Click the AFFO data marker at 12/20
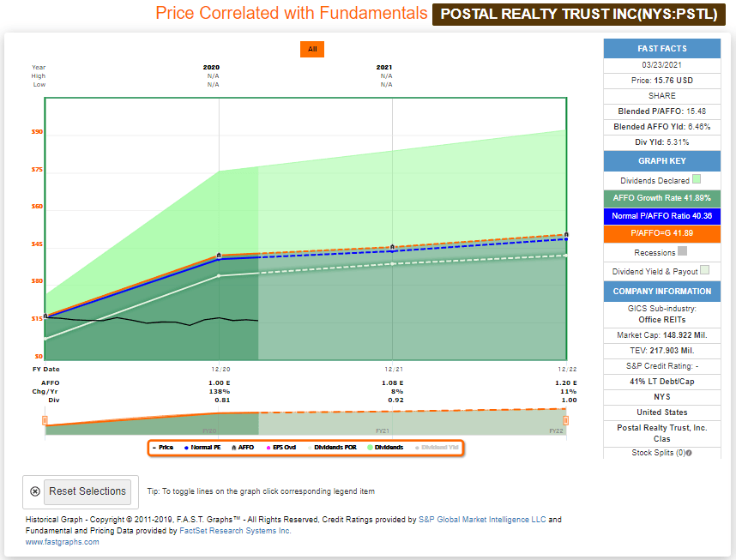Viewport: 736px width, 560px height. point(219,256)
